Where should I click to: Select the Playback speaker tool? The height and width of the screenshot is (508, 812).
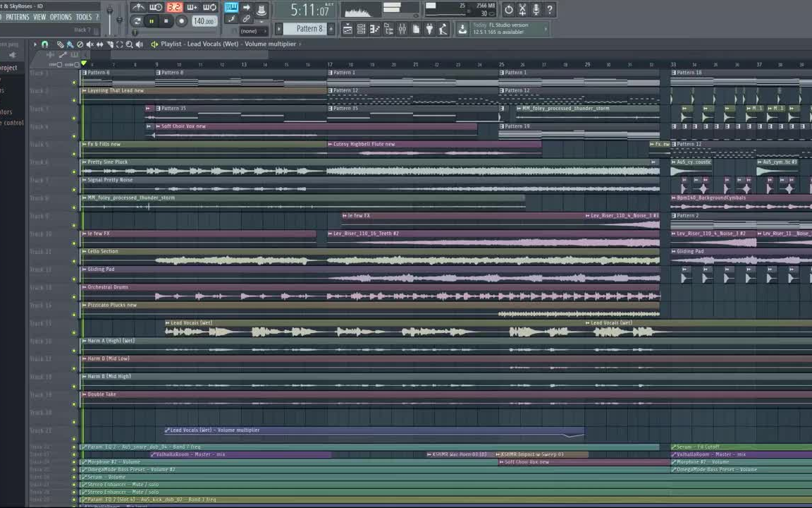[140, 44]
